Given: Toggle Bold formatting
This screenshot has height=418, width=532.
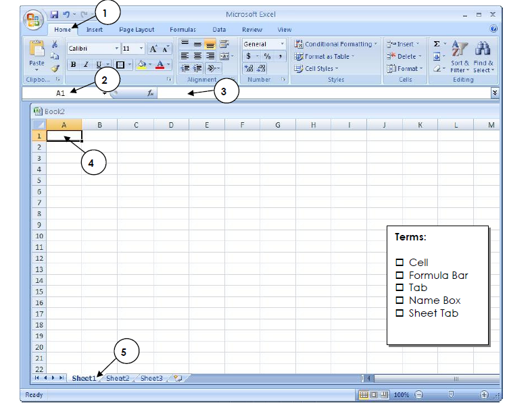Looking at the screenshot, I should click(74, 65).
